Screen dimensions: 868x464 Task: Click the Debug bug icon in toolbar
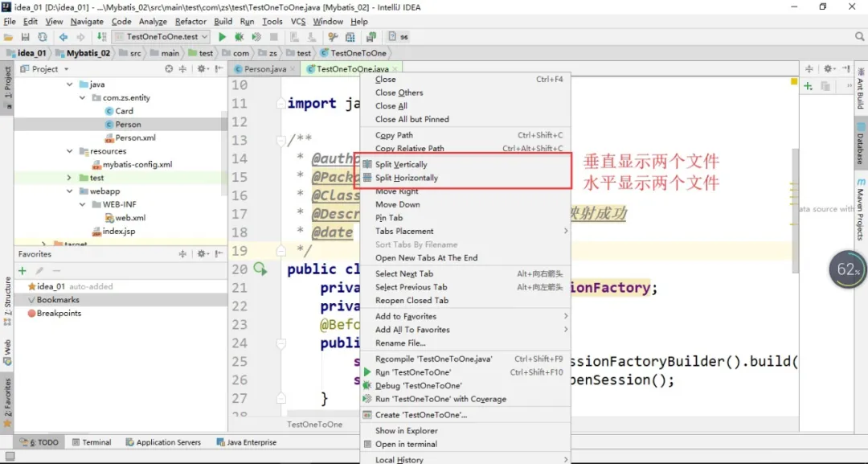pyautogui.click(x=240, y=37)
